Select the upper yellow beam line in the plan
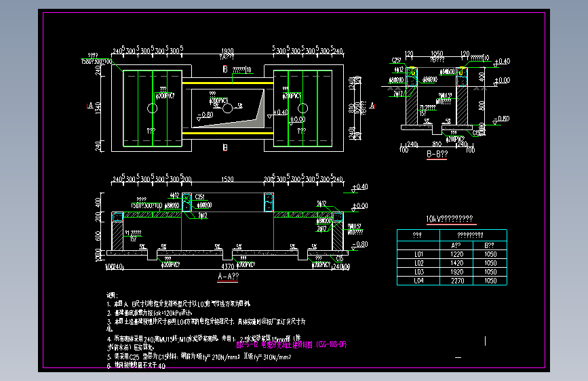The width and height of the screenshot is (588, 381). click(x=228, y=83)
